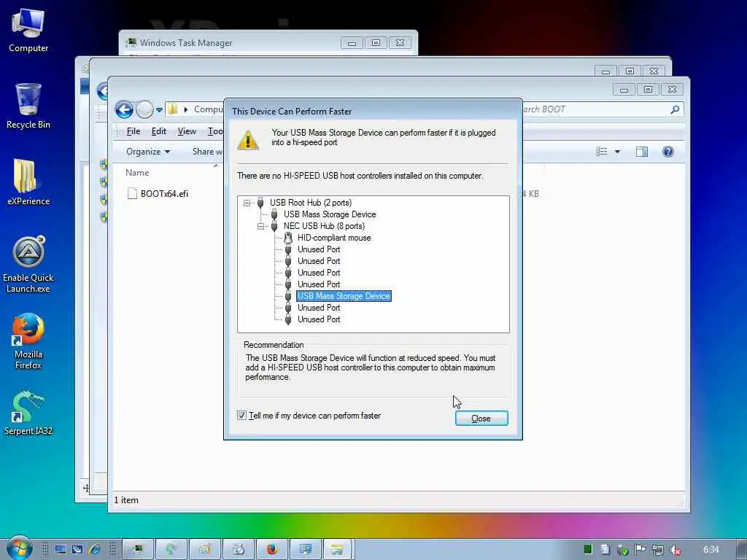Switch to Firefox taskbar button
Image resolution: width=747 pixels, height=560 pixels.
pyautogui.click(x=271, y=550)
